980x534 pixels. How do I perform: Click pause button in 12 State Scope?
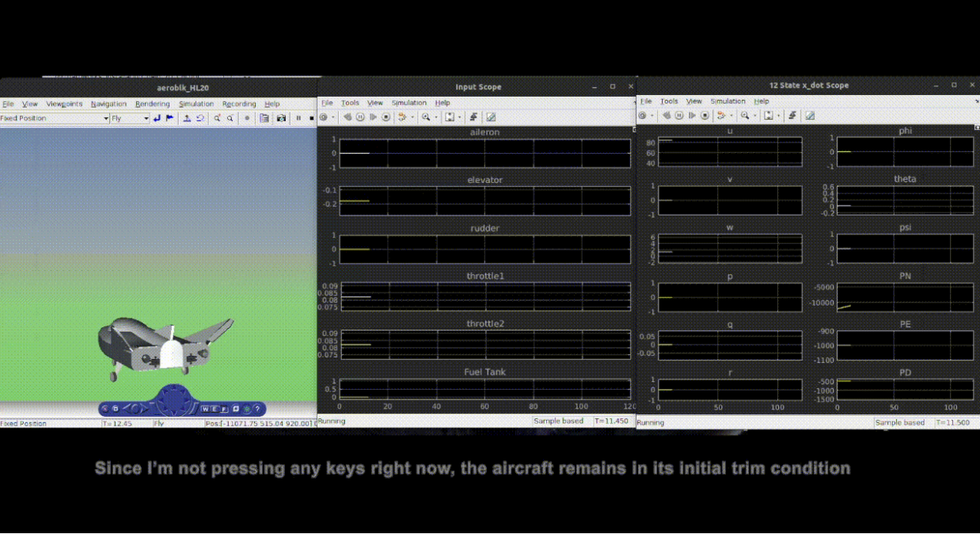point(679,116)
